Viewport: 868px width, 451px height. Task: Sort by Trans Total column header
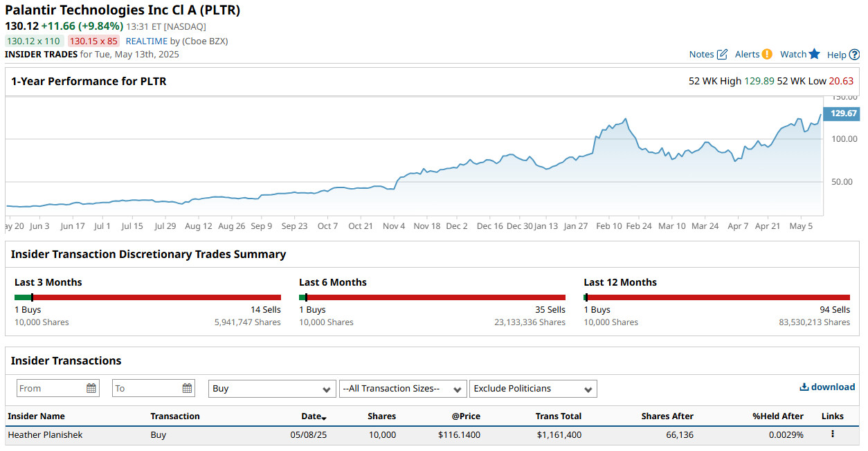(559, 416)
